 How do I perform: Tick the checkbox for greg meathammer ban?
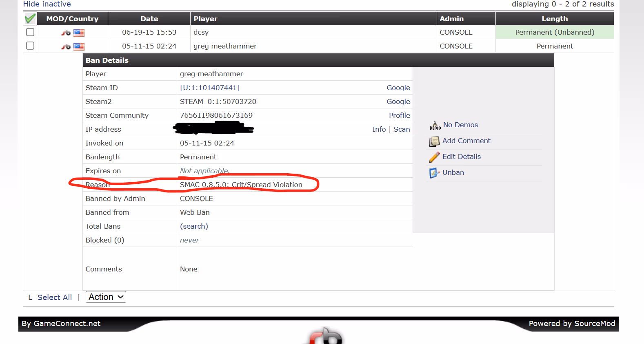[x=30, y=46]
